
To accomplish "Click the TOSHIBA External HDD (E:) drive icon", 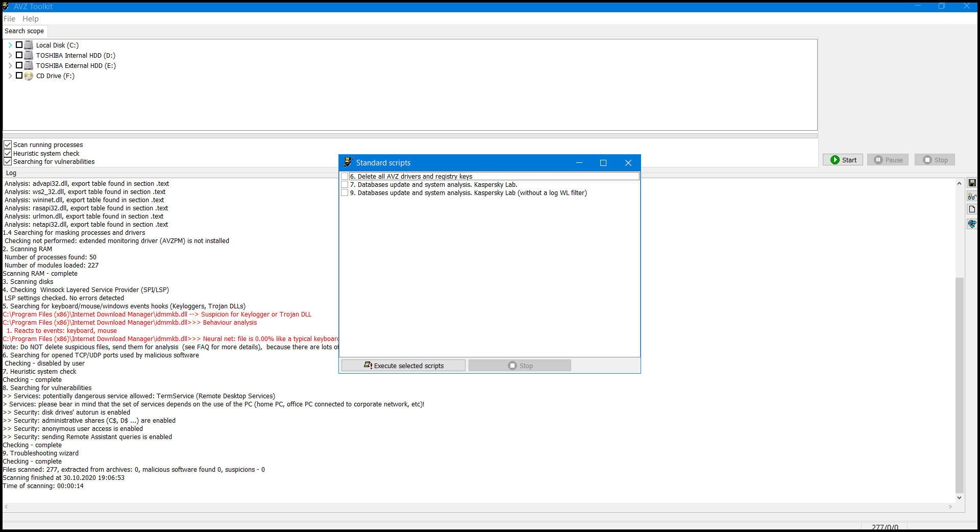I will 29,65.
